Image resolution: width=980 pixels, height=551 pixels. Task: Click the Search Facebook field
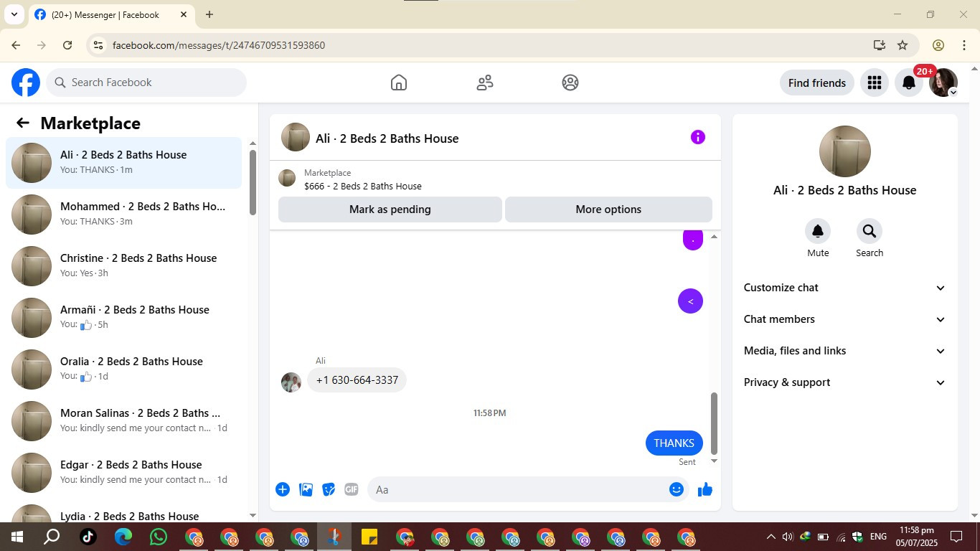[x=146, y=83]
